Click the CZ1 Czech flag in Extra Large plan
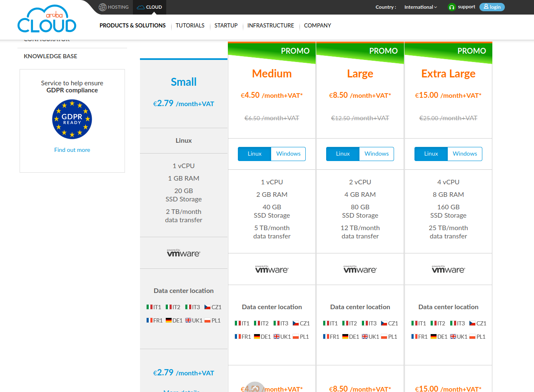534x392 pixels. point(472,323)
